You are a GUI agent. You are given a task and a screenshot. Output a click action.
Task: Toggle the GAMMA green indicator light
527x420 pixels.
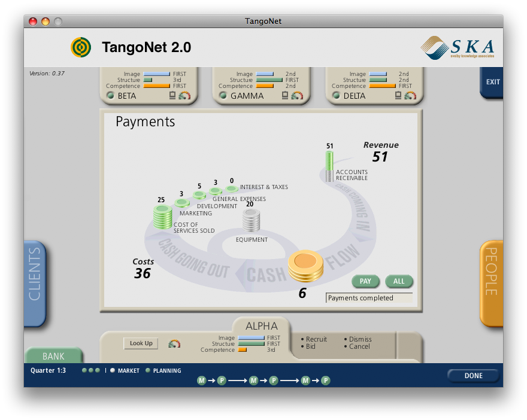point(223,96)
